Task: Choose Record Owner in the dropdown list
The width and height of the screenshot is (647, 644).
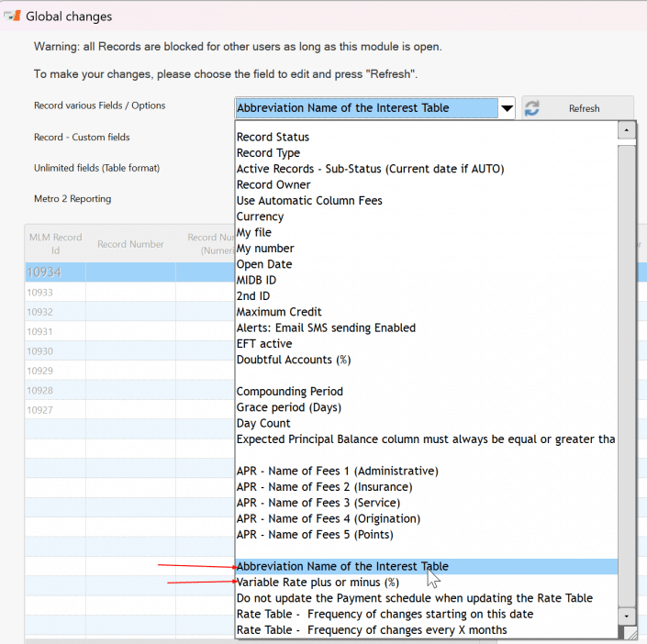Action: (x=273, y=185)
